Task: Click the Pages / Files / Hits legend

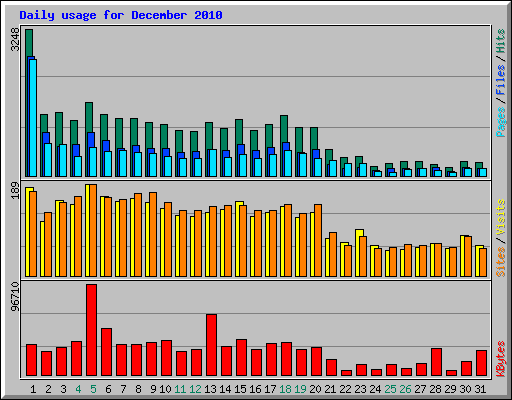Action: pyautogui.click(x=501, y=83)
